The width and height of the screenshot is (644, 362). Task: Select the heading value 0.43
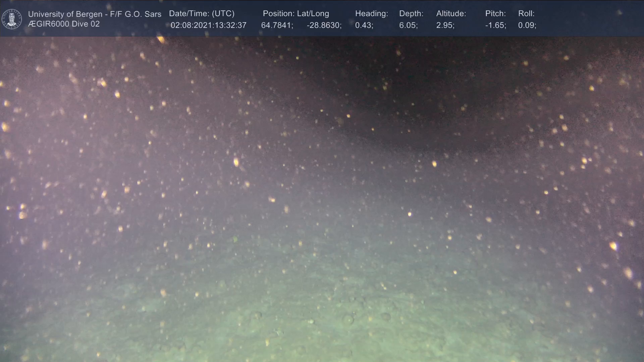tap(364, 25)
